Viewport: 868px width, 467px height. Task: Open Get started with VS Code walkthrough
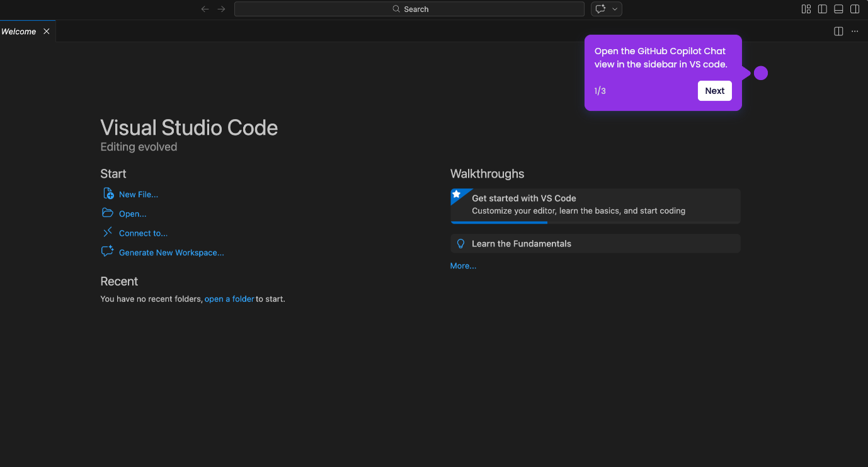coord(595,205)
